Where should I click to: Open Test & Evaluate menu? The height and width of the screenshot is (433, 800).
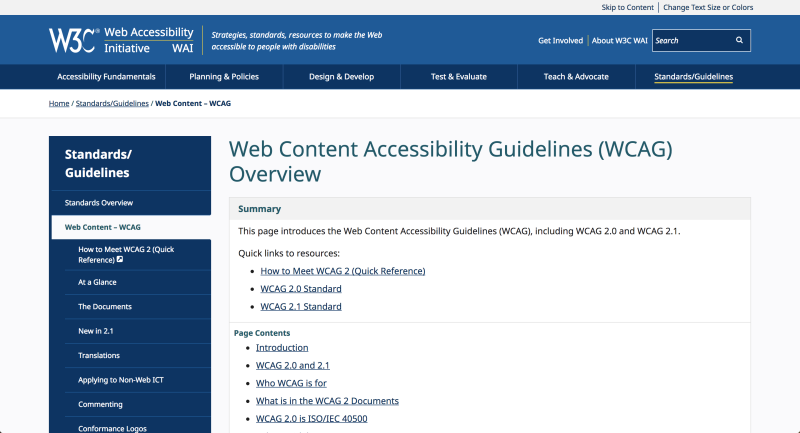tap(459, 77)
